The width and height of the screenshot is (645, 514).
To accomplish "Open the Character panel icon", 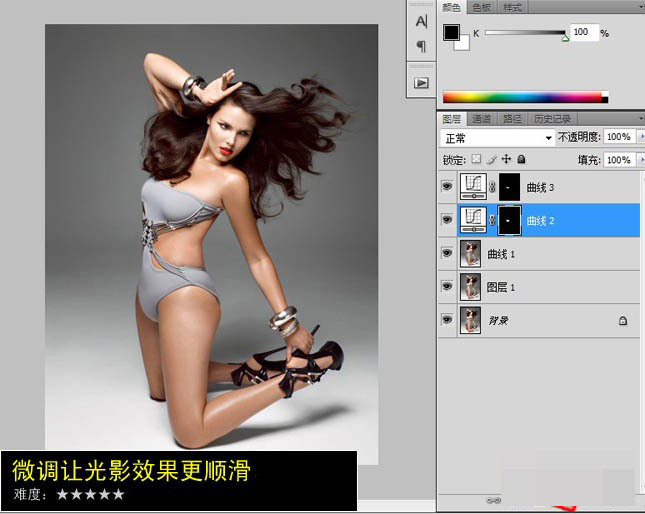I will coord(421,21).
